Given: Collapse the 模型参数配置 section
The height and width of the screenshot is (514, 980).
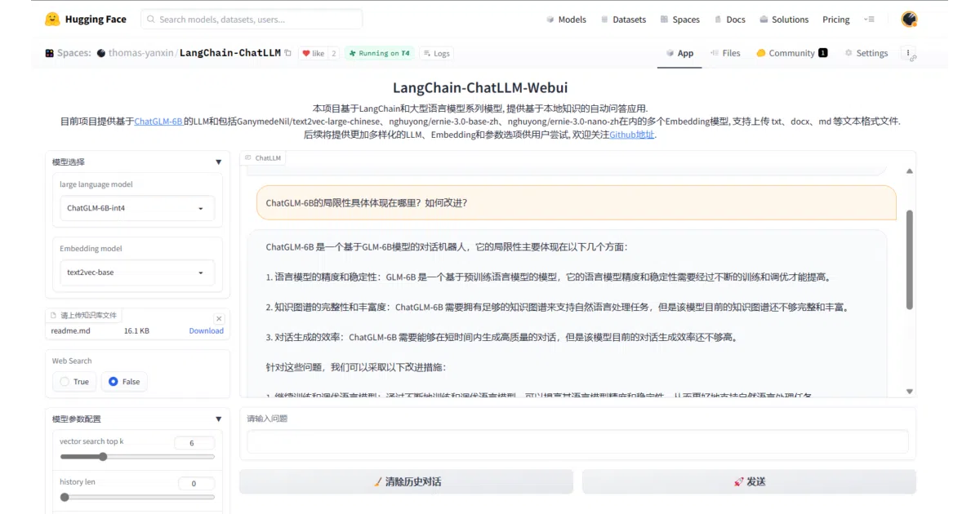Looking at the screenshot, I should click(218, 419).
